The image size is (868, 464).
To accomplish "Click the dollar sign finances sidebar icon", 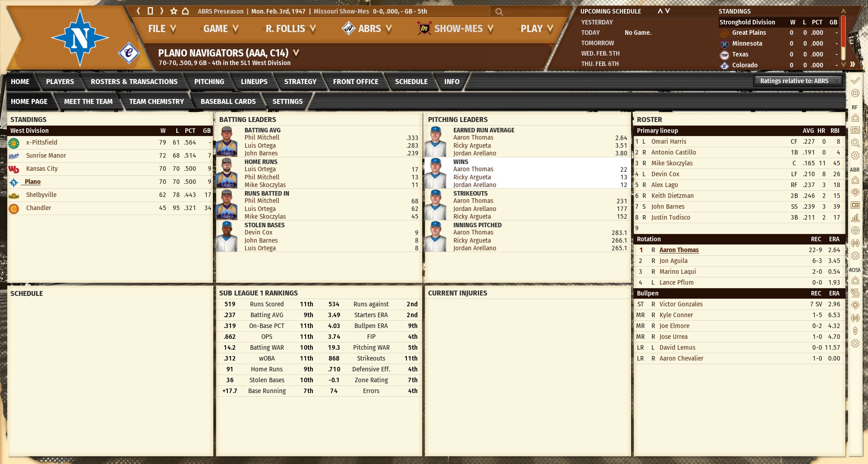I will coord(855,331).
